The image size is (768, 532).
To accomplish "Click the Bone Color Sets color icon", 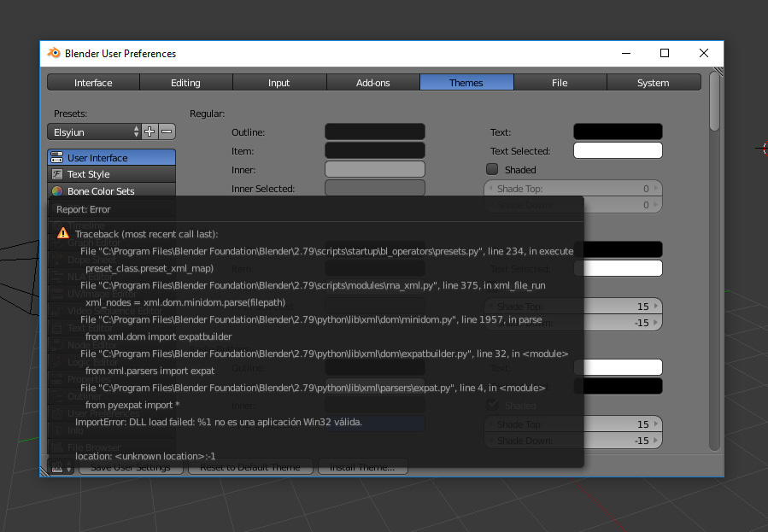I will coord(57,191).
